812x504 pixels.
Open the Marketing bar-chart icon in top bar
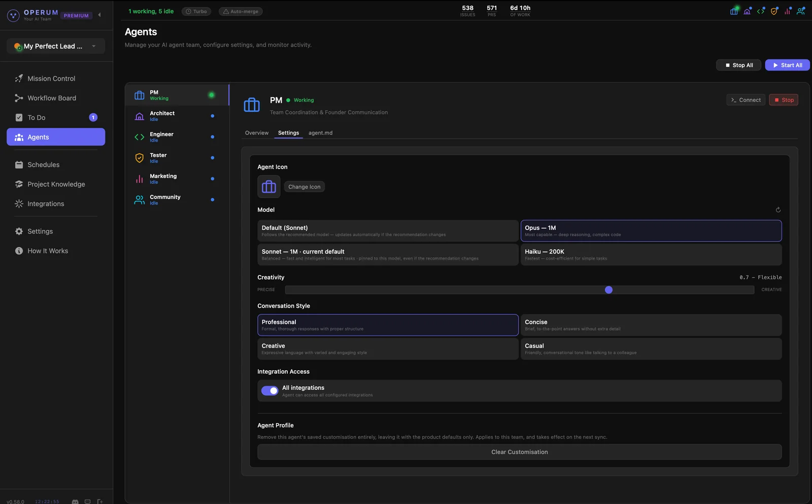[x=788, y=11]
